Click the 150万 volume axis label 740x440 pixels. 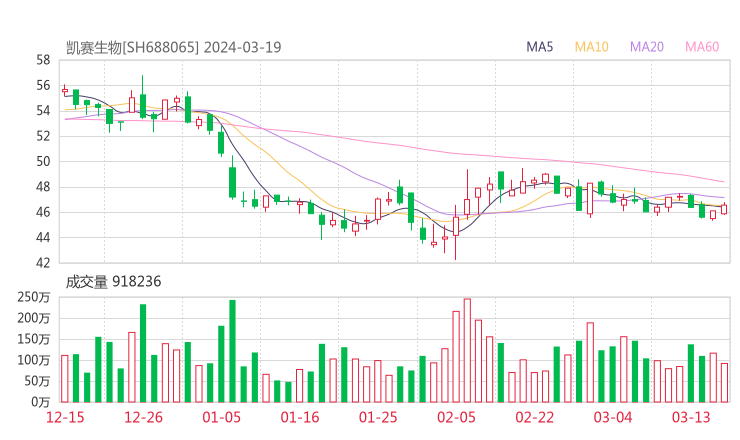(x=34, y=339)
